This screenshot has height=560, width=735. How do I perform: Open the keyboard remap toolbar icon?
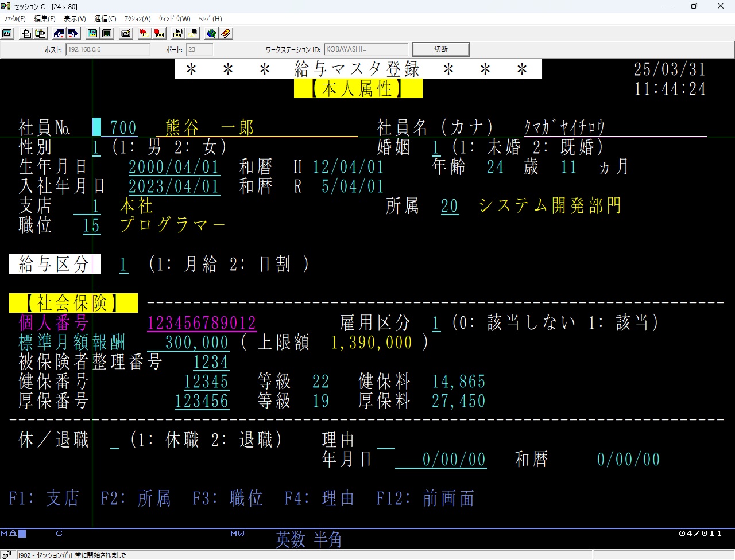pyautogui.click(x=126, y=33)
